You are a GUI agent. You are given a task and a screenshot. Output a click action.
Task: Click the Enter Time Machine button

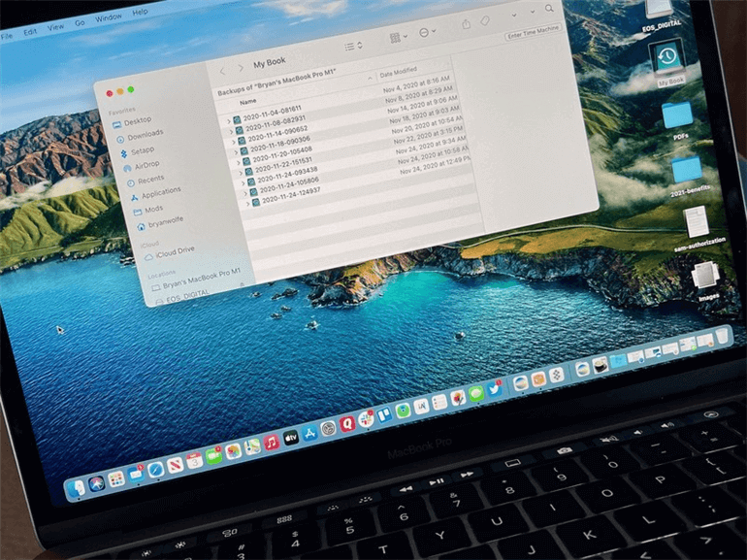tap(533, 32)
